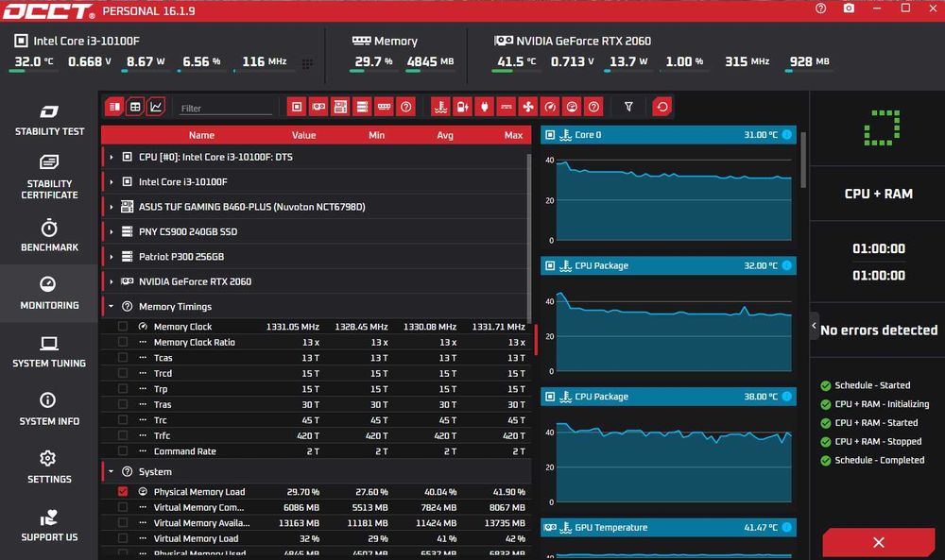Toggle the GPU sensor filter icon
This screenshot has width=945, height=560.
tap(318, 107)
